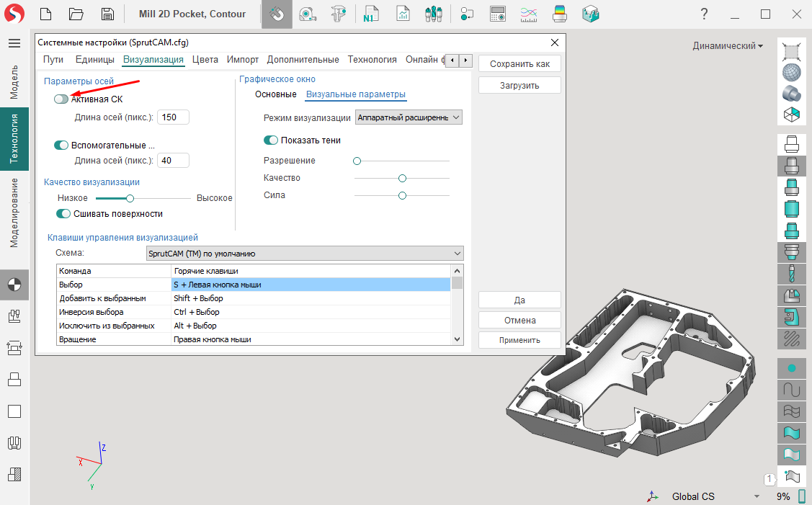Click the save diskette icon
The width and height of the screenshot is (812, 505).
(107, 14)
